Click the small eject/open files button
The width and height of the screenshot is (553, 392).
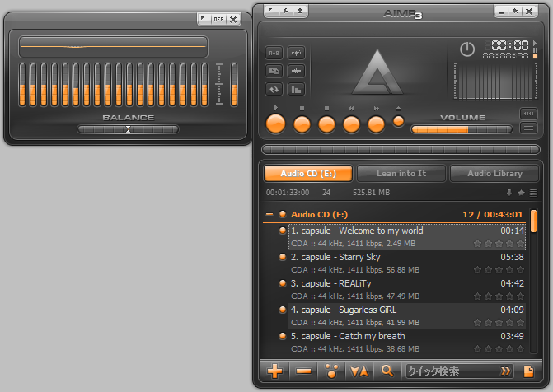point(399,121)
